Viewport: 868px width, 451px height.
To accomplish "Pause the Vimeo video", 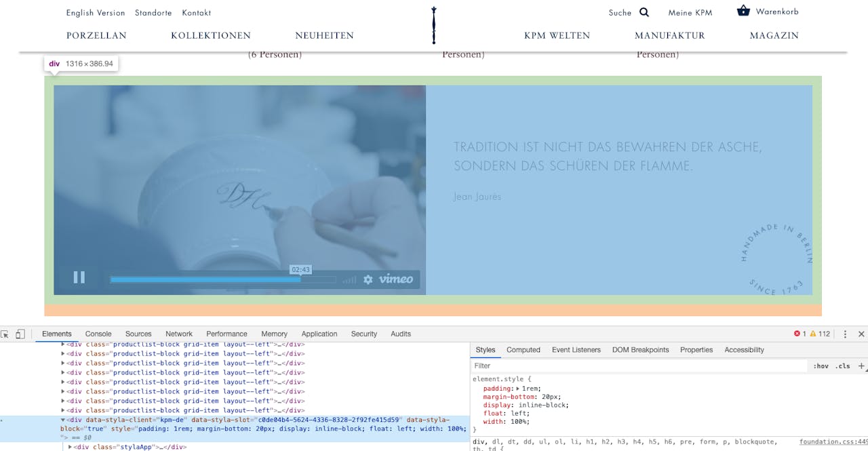I will (79, 277).
